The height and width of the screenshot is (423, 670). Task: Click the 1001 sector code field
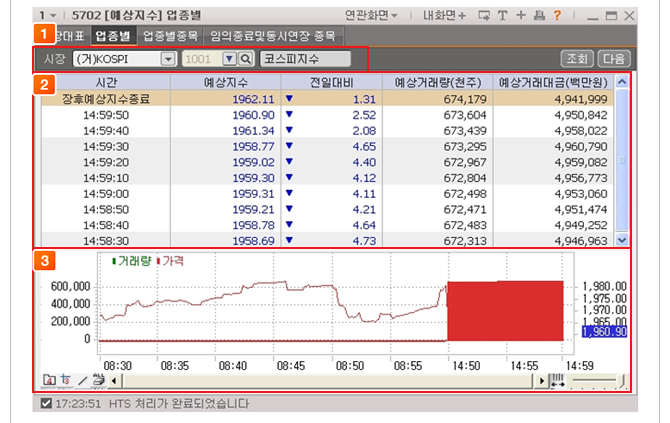pyautogui.click(x=203, y=59)
